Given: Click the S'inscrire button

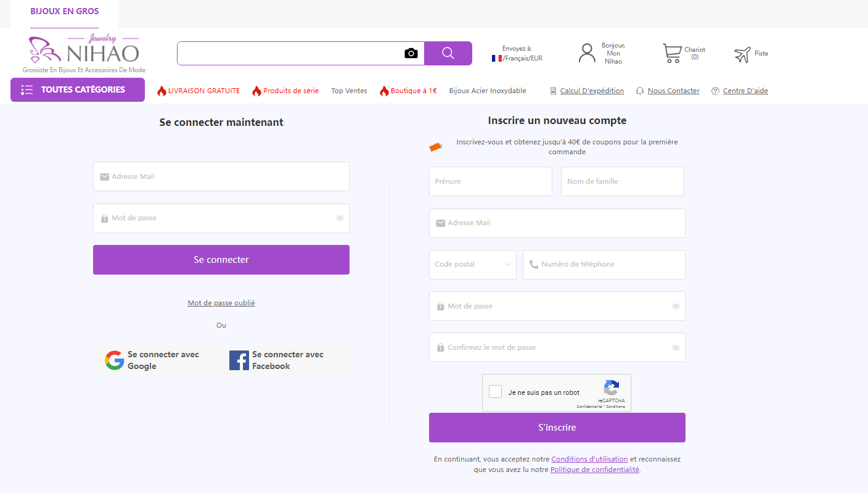Looking at the screenshot, I should pyautogui.click(x=557, y=428).
